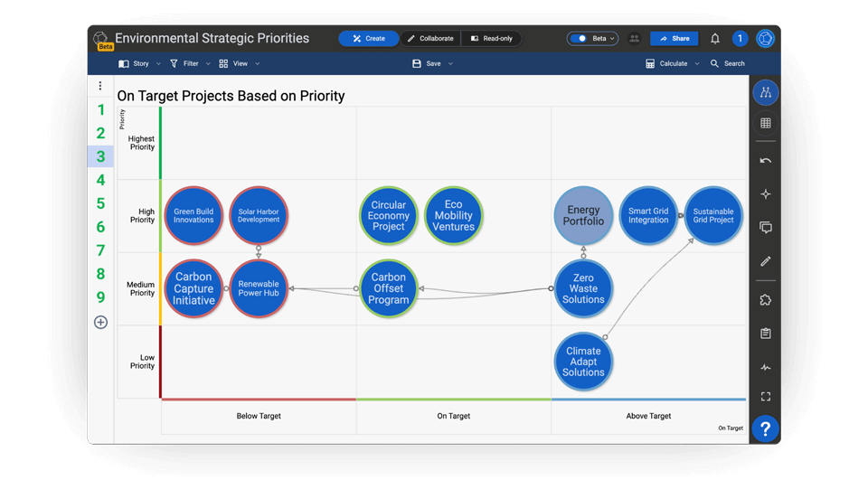
Task: Open the diagram view icon in right sidebar
Action: coord(765,92)
